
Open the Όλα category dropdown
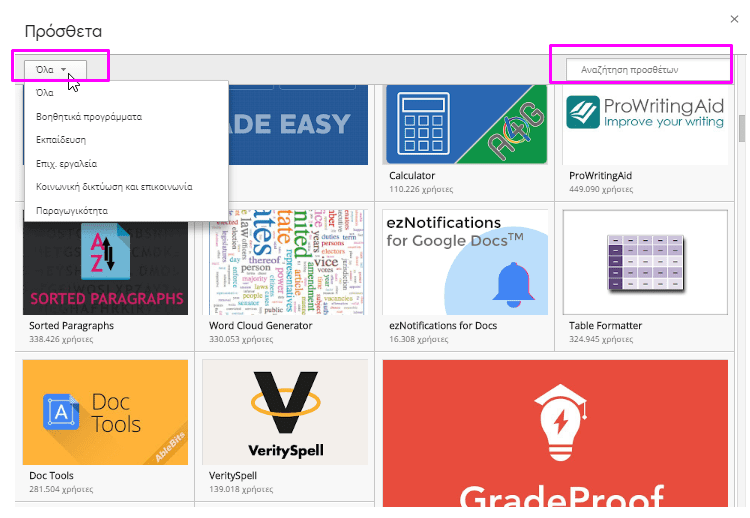(55, 70)
